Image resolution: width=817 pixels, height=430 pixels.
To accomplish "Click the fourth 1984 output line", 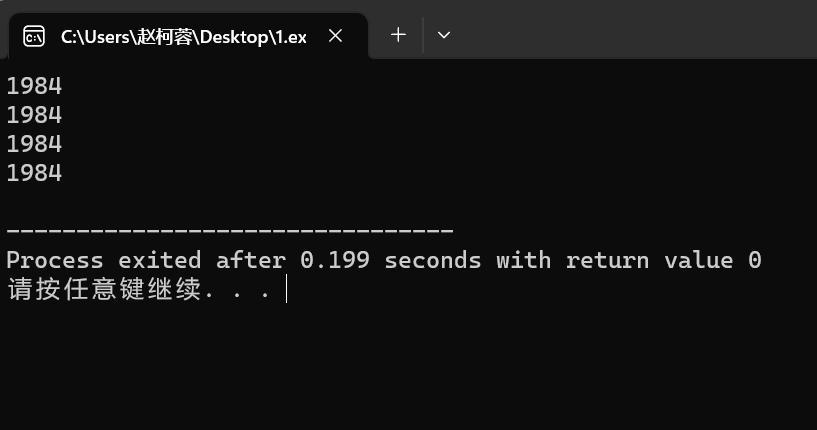I will [34, 173].
